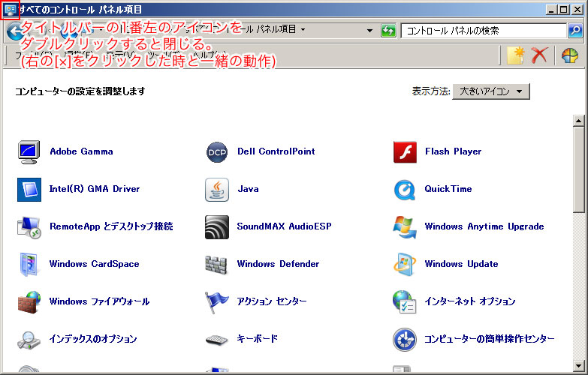This screenshot has height=375, width=588.
Task: Click the colorful Windows toolbar icon
Action: pyautogui.click(x=570, y=56)
